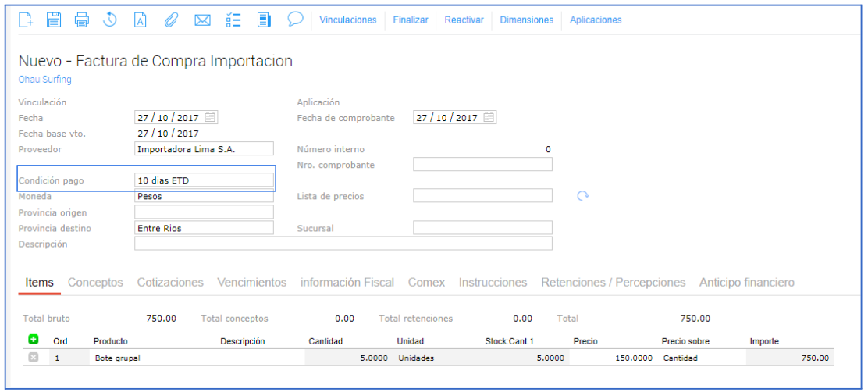The width and height of the screenshot is (868, 392).
Task: Click the Nro. comprobante field
Action: [x=482, y=165]
